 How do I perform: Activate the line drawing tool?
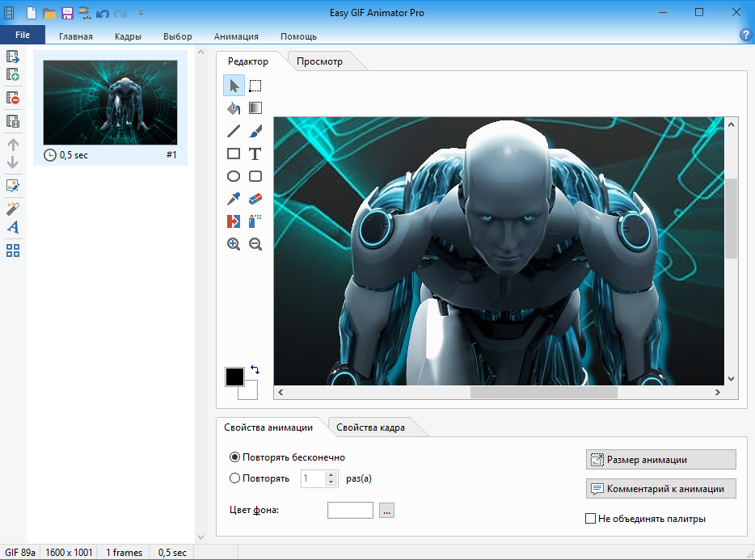(234, 131)
